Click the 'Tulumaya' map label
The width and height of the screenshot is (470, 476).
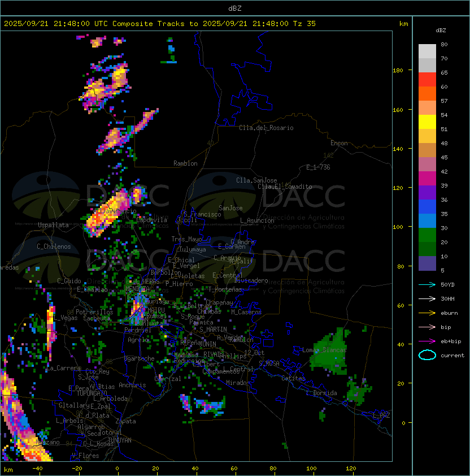193,249
